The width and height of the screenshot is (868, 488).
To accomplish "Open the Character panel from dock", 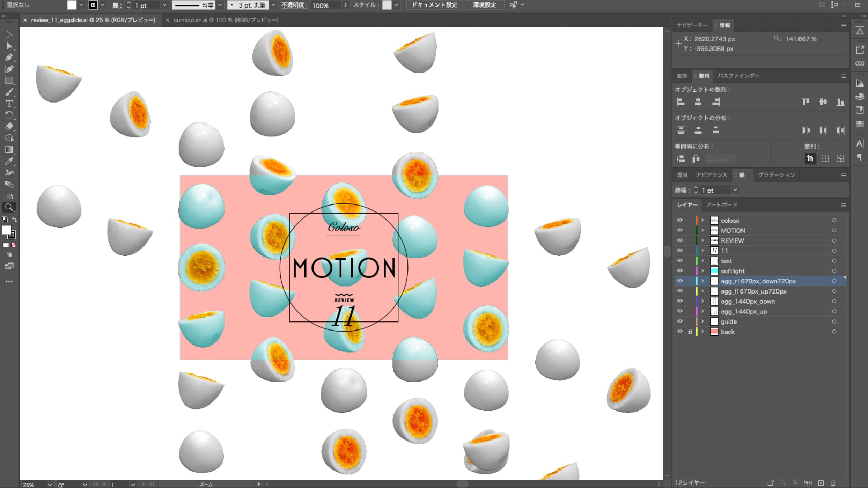I will [x=860, y=144].
